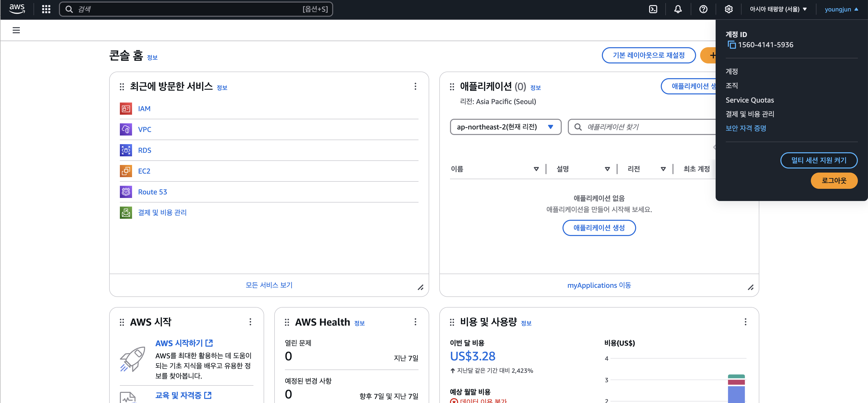Click the Route 53 service icon
Screen dimensions: 868x403
coord(126,192)
